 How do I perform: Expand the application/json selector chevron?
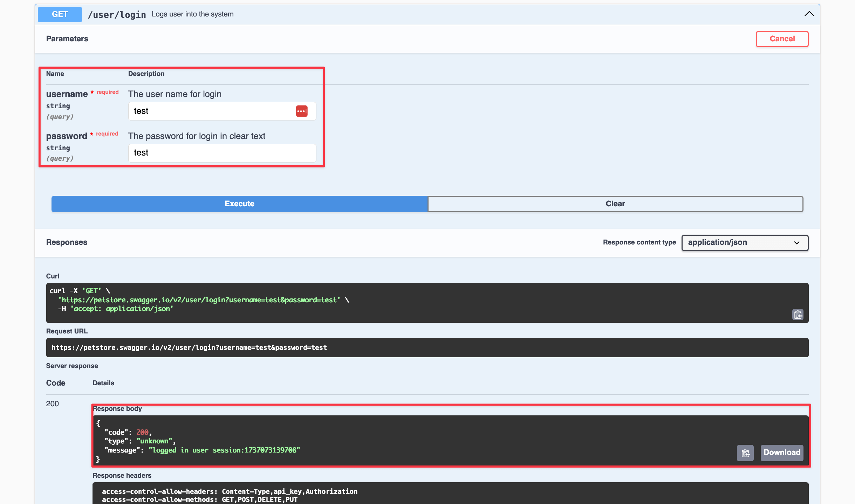coord(796,243)
